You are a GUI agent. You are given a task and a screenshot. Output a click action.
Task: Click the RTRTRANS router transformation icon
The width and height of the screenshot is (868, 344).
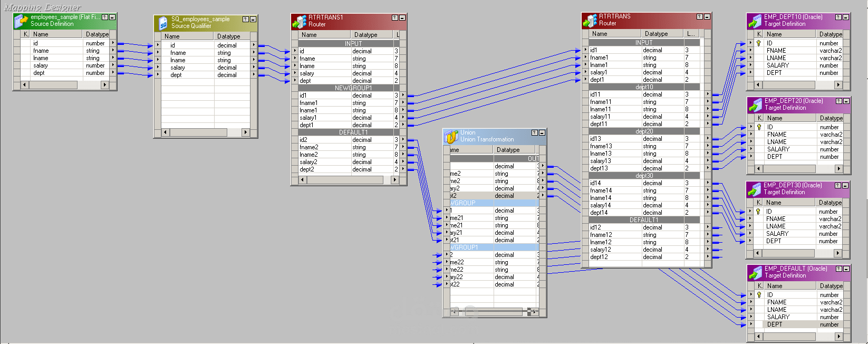click(590, 20)
